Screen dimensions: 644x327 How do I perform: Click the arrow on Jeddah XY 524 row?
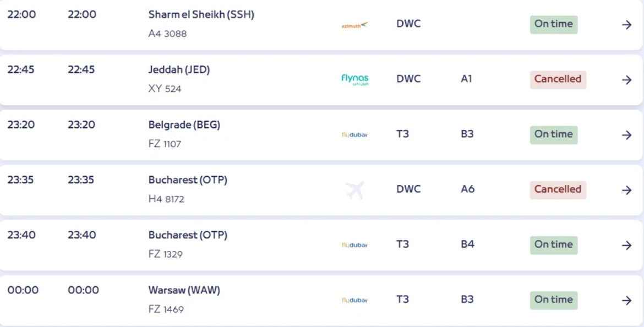click(626, 80)
